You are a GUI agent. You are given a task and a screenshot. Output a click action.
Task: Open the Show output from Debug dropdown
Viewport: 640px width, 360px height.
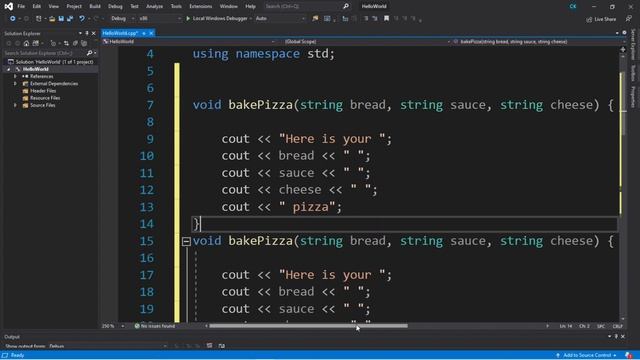(108, 346)
